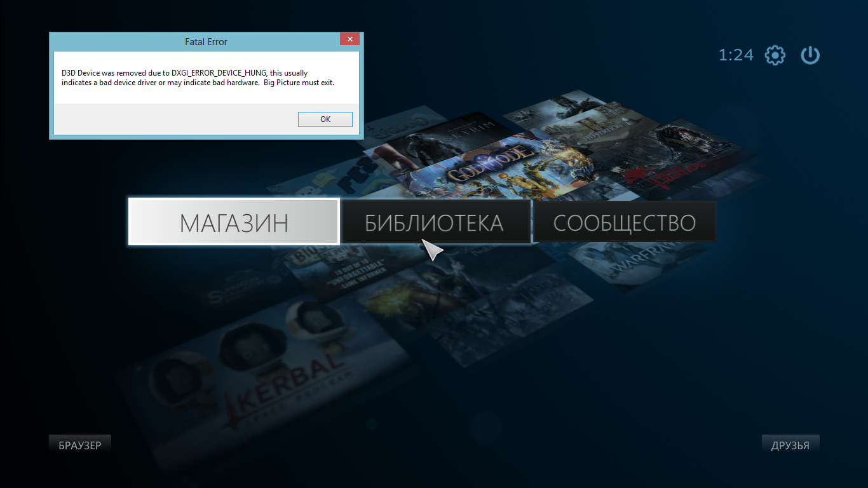Click the 1:24 clock display
The image size is (868, 488).
[736, 55]
